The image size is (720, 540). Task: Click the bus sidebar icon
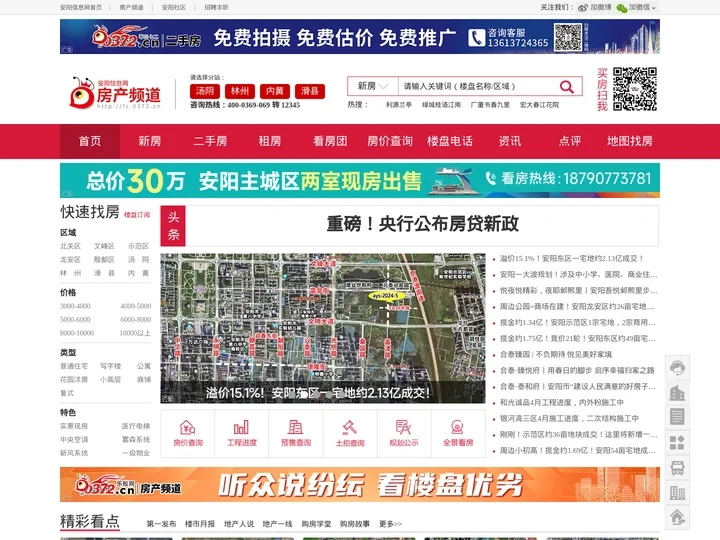pyautogui.click(x=677, y=467)
